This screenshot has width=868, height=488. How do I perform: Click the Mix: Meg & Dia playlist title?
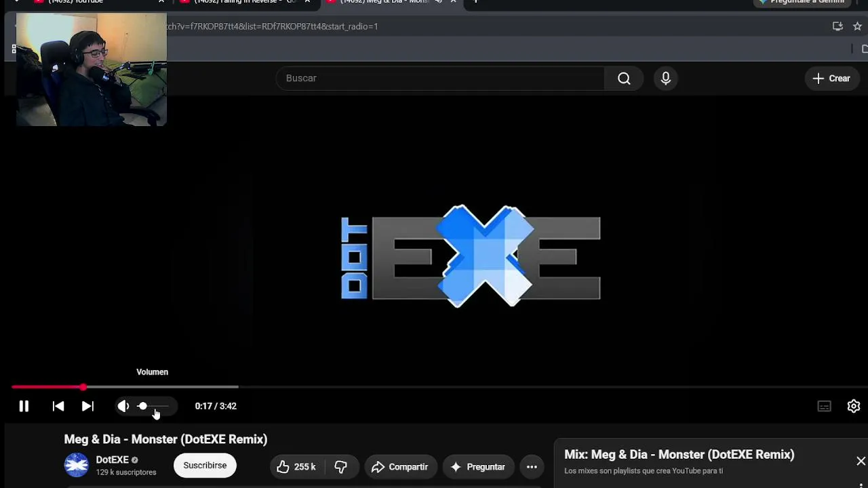(679, 455)
